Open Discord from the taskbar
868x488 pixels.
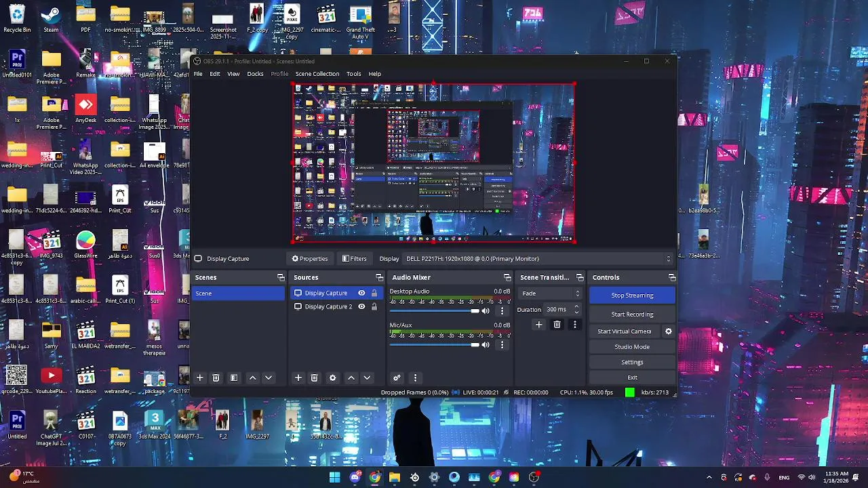pos(355,477)
